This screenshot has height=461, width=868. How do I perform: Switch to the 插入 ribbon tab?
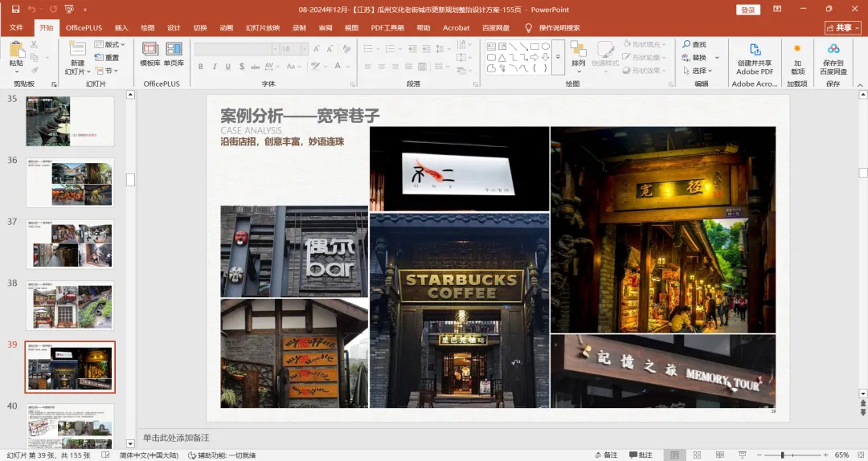[x=121, y=28]
